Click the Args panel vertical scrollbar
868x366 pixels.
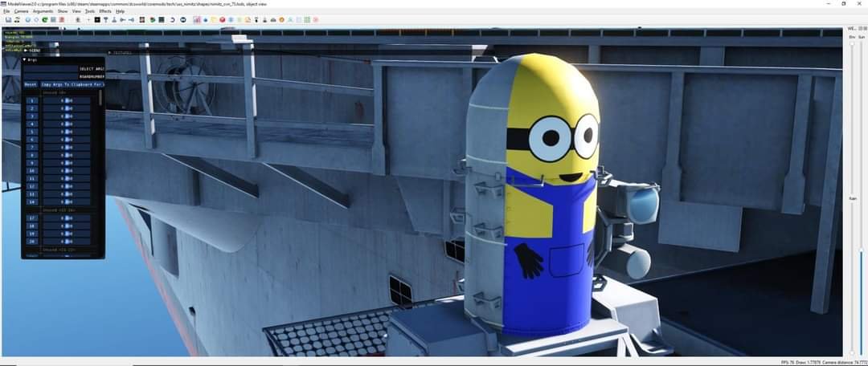point(100,97)
